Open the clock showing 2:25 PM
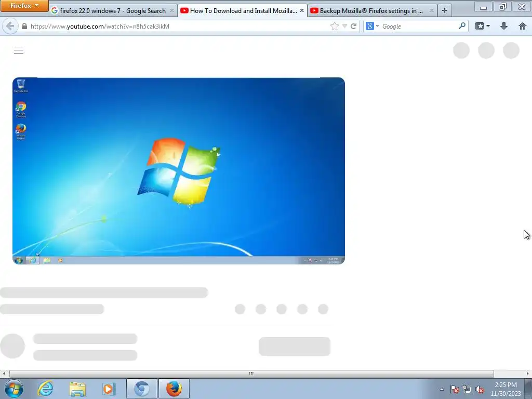Screen dimensions: 532x399 (506, 389)
